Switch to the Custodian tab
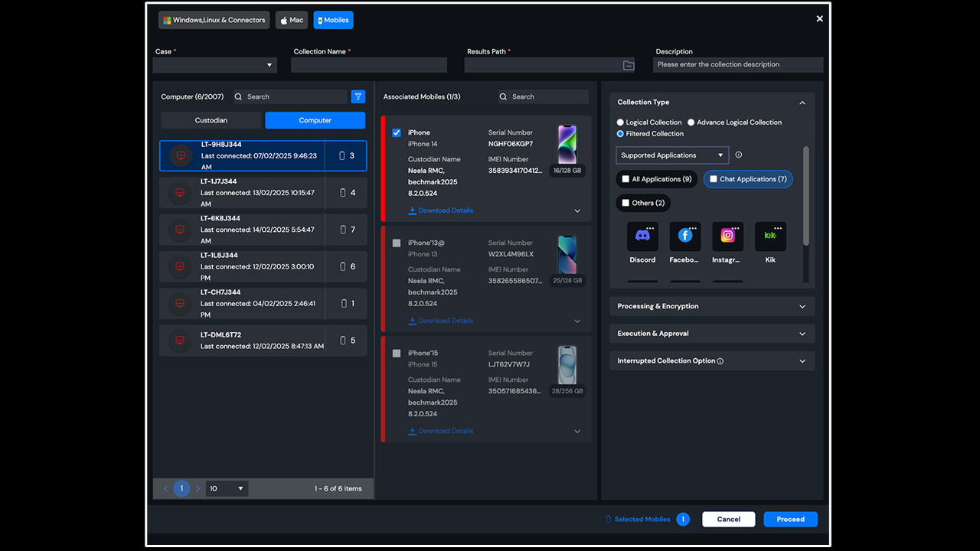 point(211,120)
